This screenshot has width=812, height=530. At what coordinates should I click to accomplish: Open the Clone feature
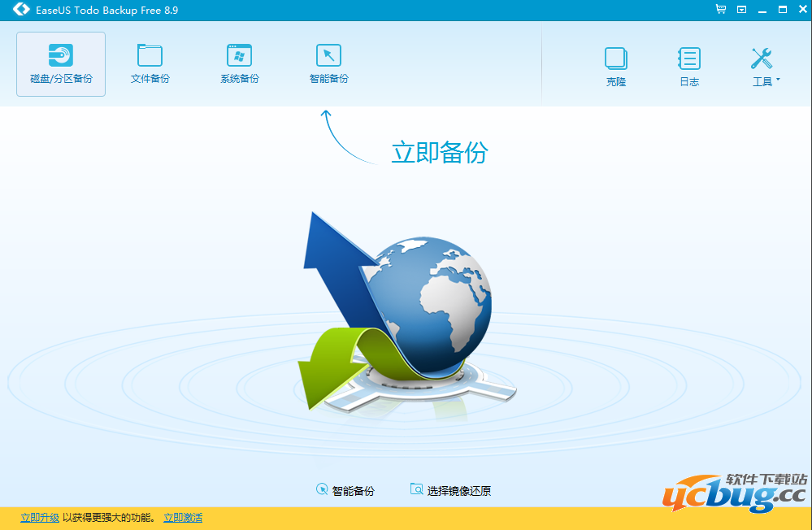point(615,63)
